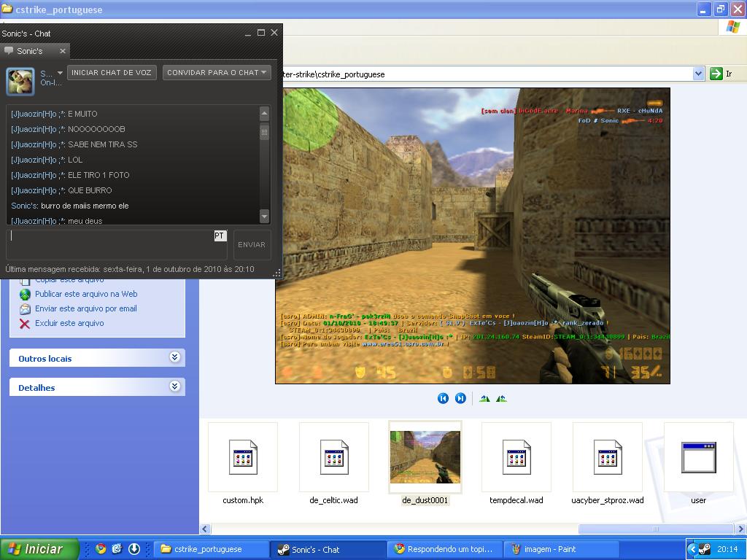Click the 20:14 taskbar clock
This screenshot has width=747, height=560.
727,549
